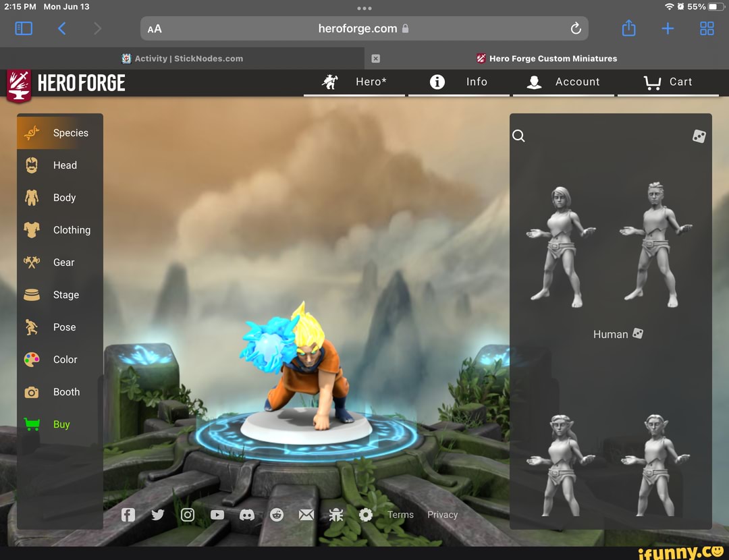
Task: Open the Account menu
Action: 564,82
